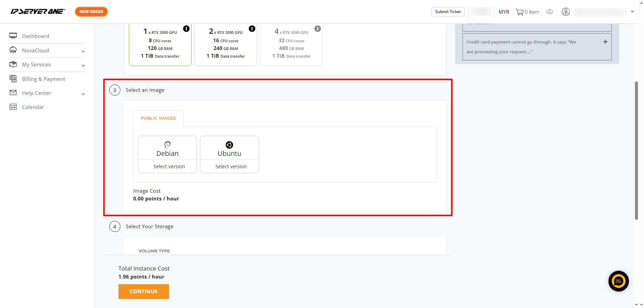Open the user profile avatar icon
Viewport: 644px width, 308px height.
(566, 12)
